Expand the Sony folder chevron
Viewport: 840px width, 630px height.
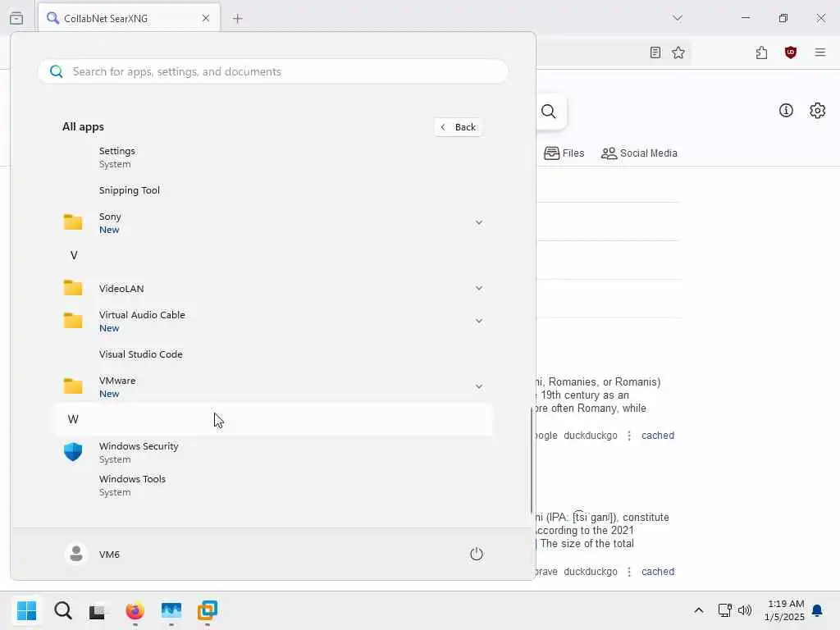point(479,222)
